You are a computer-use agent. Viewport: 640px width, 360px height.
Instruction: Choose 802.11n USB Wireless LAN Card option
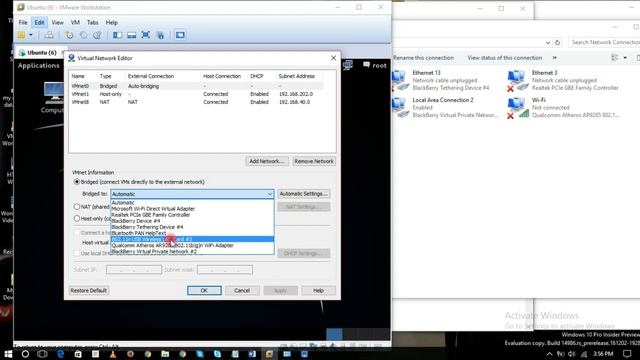tap(192, 239)
